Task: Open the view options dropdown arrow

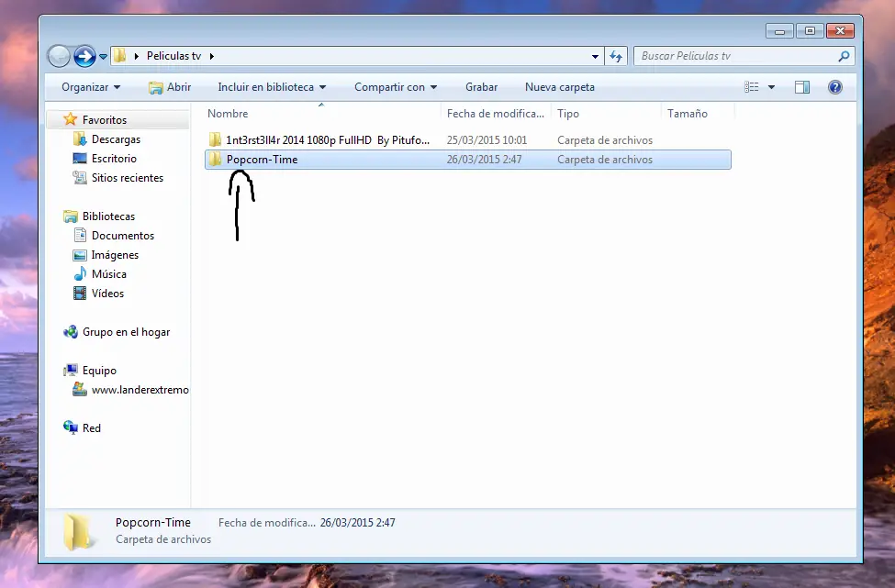Action: pos(771,87)
